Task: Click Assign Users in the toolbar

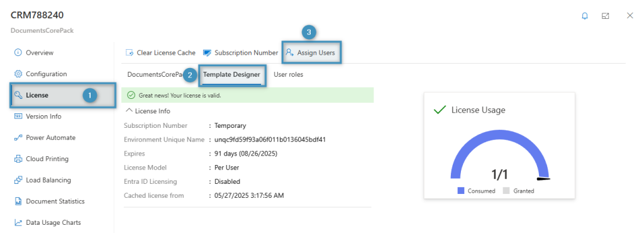Action: 311,53
